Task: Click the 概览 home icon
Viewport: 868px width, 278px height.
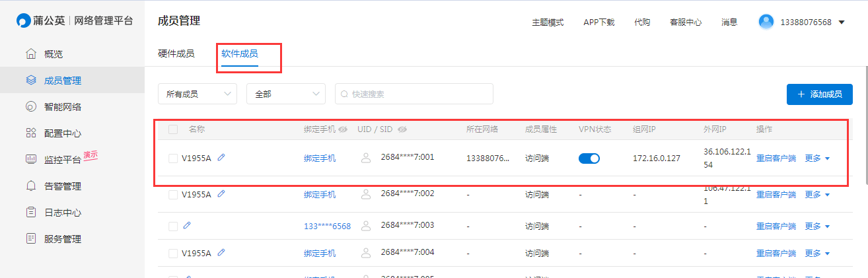Action: [x=30, y=53]
